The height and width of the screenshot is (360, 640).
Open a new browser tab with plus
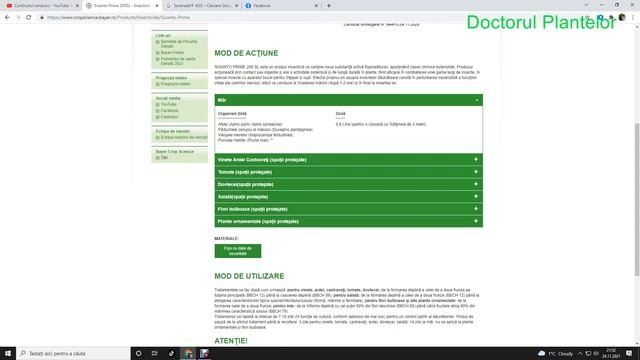(329, 6)
